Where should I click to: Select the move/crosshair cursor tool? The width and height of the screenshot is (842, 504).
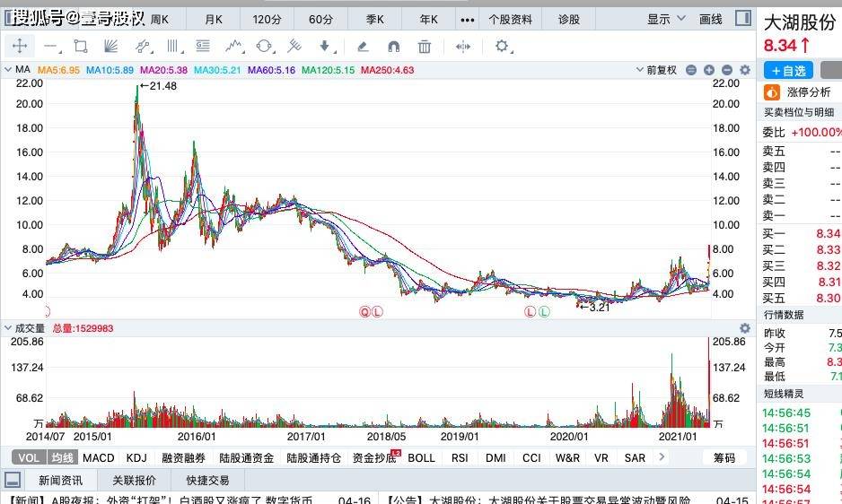click(x=20, y=46)
